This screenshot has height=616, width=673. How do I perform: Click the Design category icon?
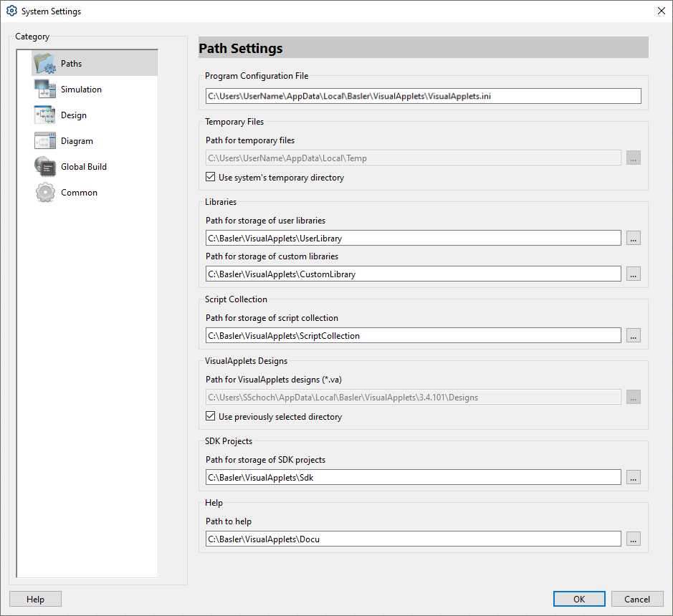[44, 115]
